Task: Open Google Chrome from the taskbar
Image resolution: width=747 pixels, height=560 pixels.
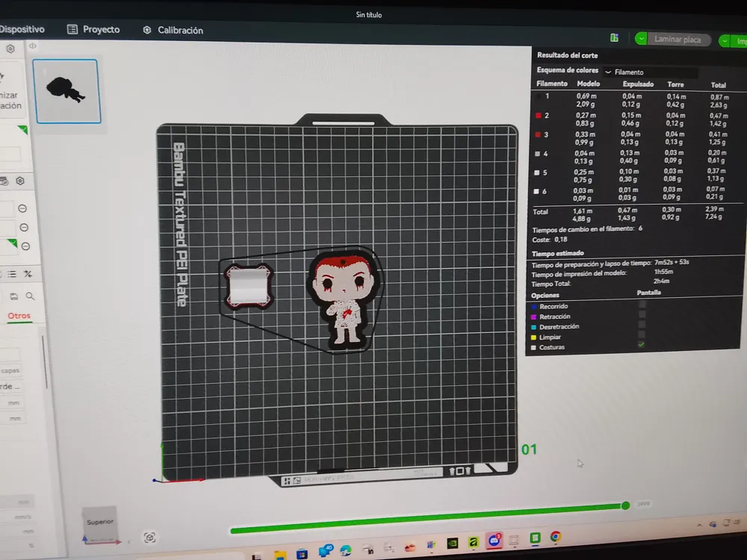Action: pyautogui.click(x=555, y=537)
